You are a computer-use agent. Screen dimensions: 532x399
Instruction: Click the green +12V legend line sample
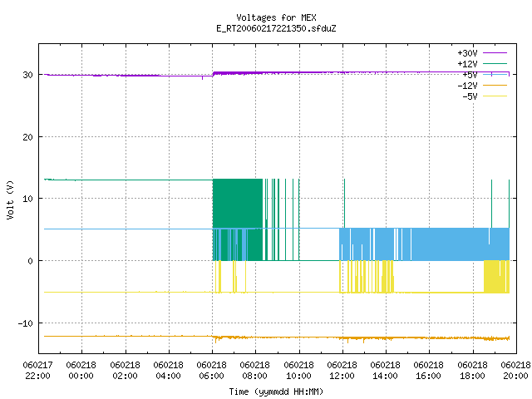click(x=495, y=63)
